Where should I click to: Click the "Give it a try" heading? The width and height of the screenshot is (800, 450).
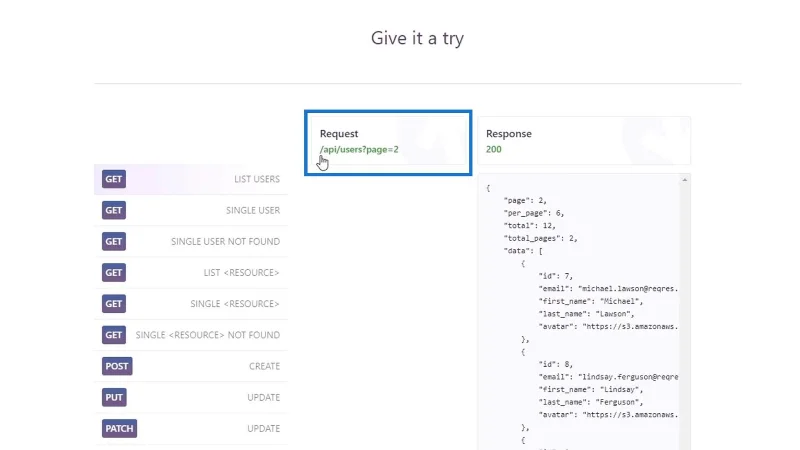pyautogui.click(x=417, y=38)
